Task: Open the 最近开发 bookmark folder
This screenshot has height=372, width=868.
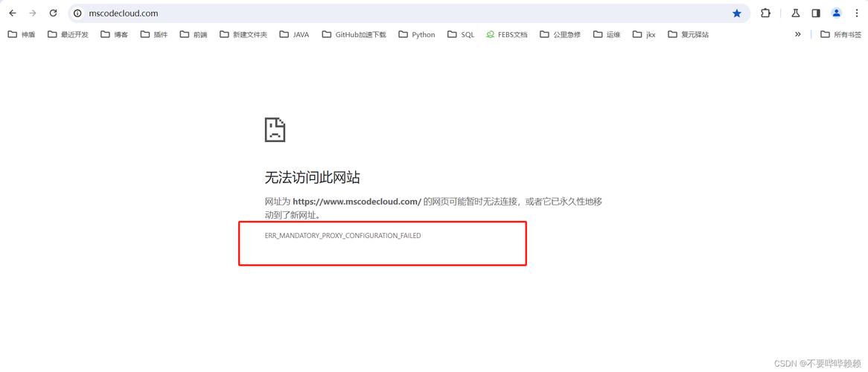Action: point(68,34)
